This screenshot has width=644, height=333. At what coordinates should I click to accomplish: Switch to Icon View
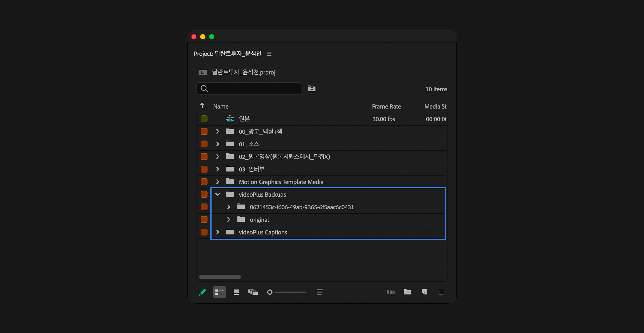point(236,292)
